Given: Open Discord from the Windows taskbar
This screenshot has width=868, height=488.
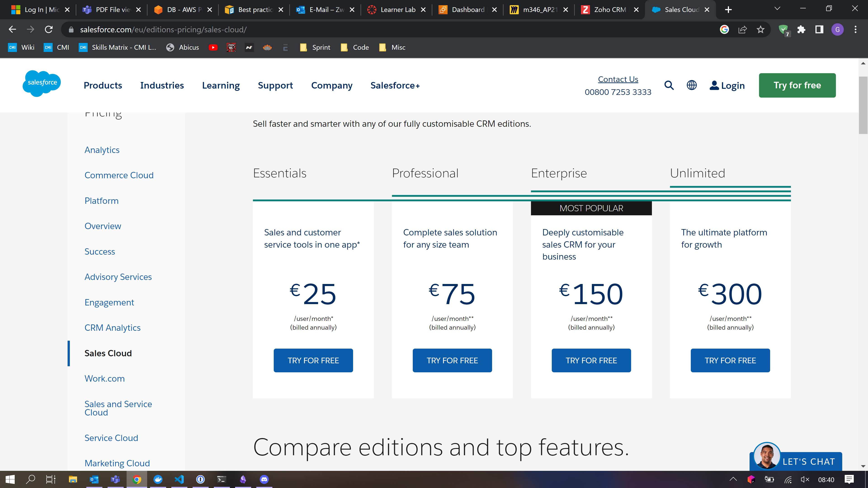Looking at the screenshot, I should pyautogui.click(x=264, y=479).
